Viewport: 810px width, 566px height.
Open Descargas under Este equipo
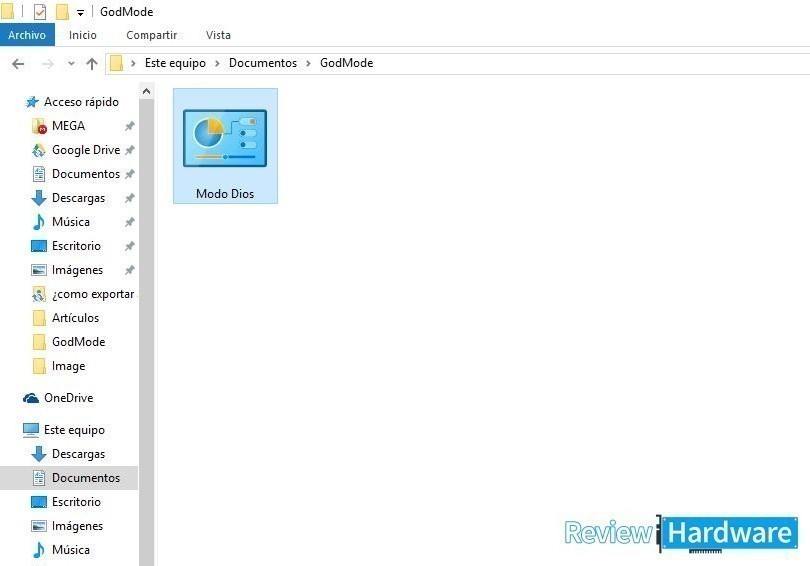(78, 454)
